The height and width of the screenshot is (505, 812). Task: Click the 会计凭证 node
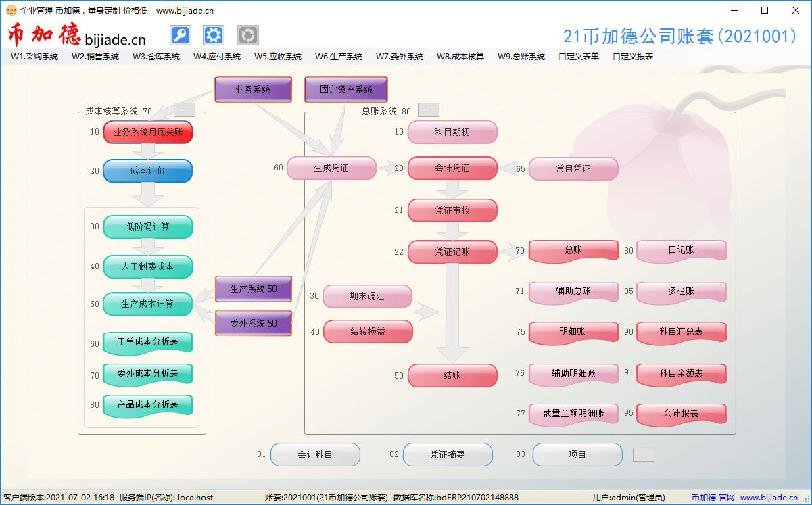452,168
